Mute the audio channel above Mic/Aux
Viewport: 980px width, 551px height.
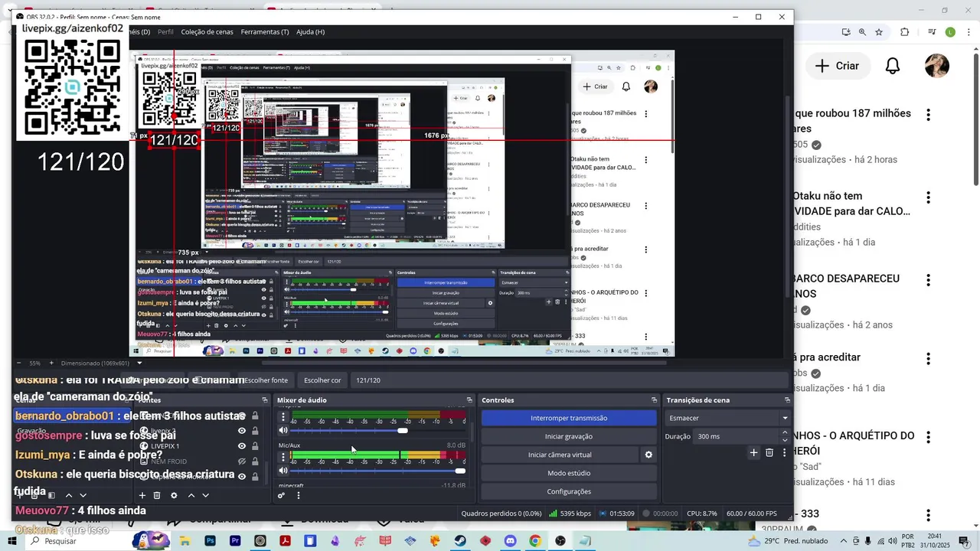click(x=283, y=430)
